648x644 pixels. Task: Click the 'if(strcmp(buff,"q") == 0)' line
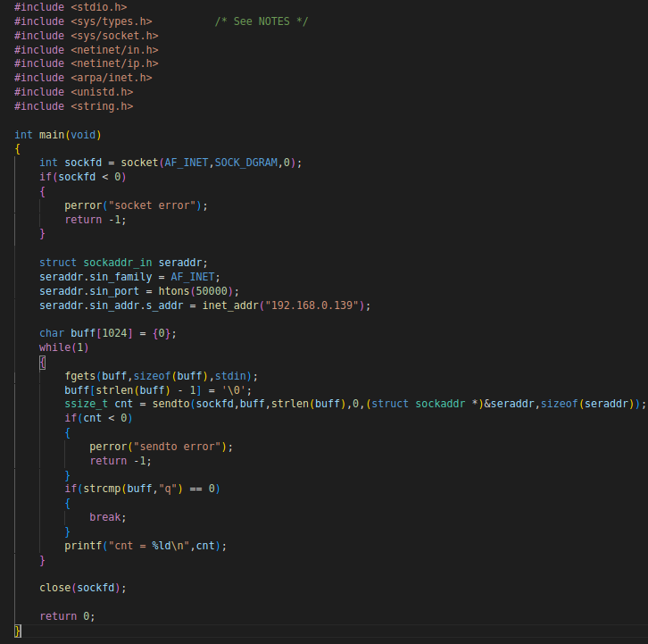(142, 489)
